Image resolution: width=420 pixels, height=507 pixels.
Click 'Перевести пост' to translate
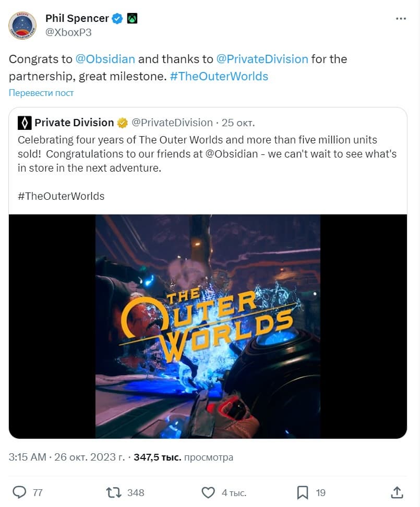41,93
